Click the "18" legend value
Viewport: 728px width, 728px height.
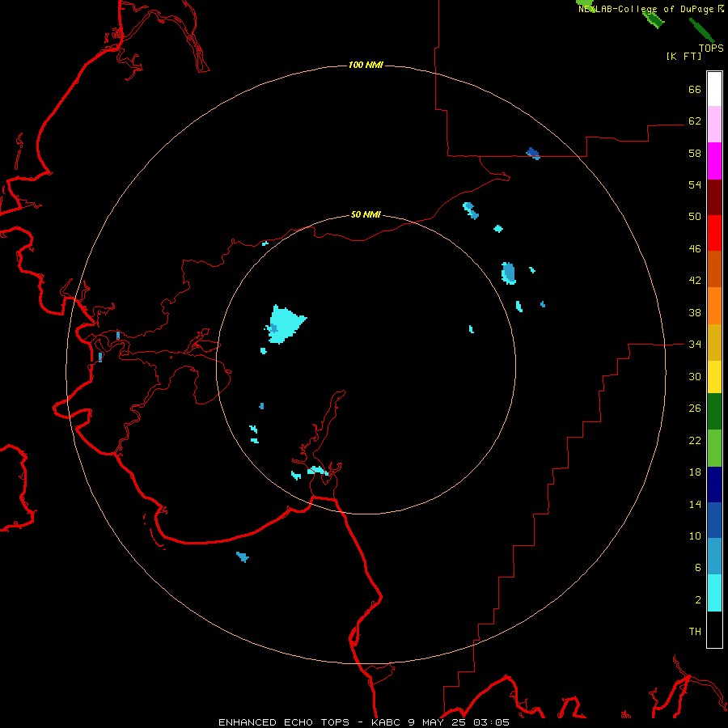click(695, 472)
